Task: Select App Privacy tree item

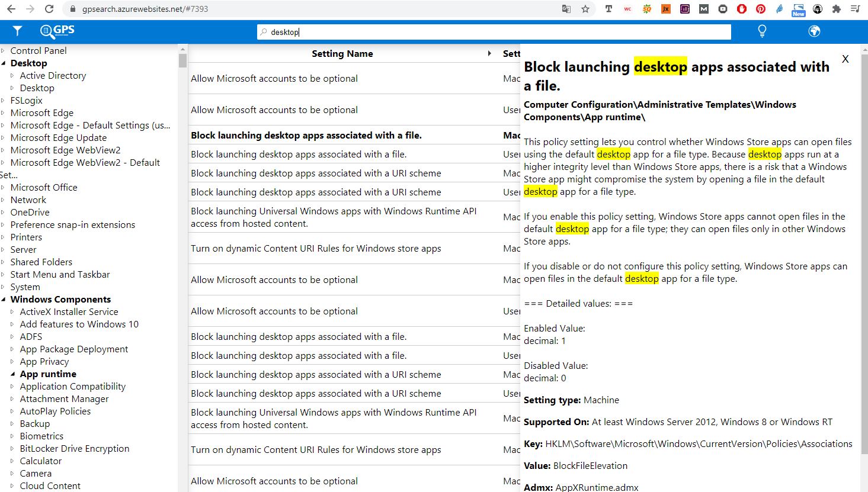Action: 44,362
